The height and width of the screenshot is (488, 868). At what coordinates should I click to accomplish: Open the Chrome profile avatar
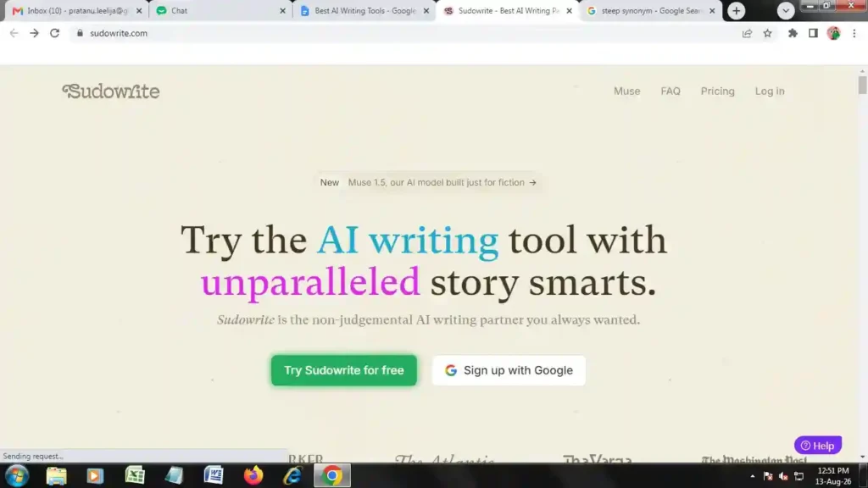click(x=834, y=33)
